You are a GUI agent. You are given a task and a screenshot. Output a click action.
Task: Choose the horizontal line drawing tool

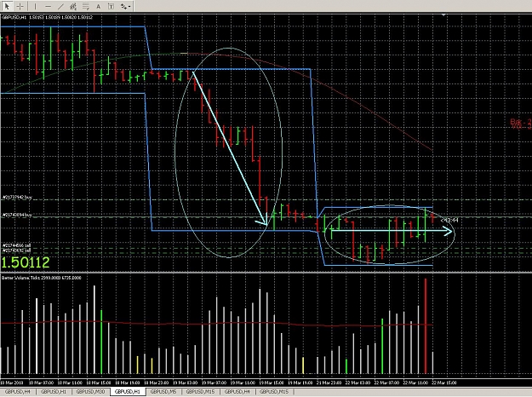48,6
